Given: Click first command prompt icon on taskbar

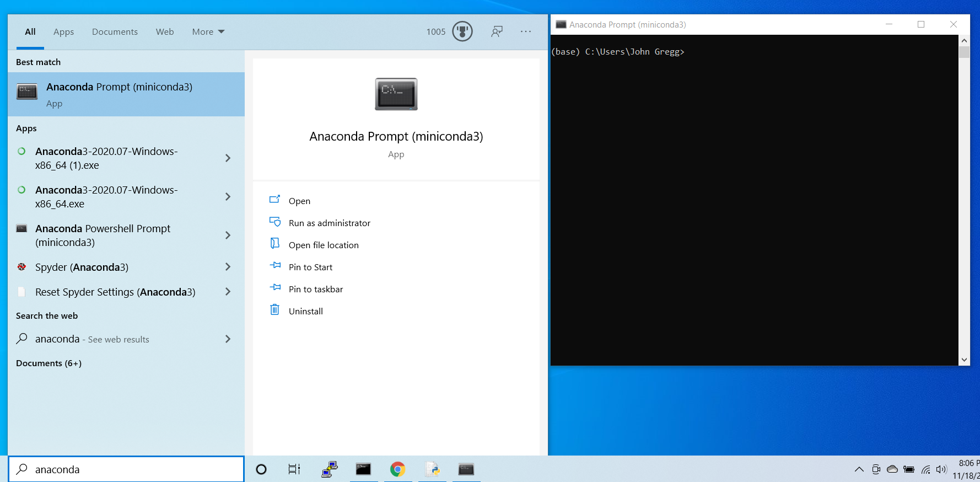Looking at the screenshot, I should point(363,469).
